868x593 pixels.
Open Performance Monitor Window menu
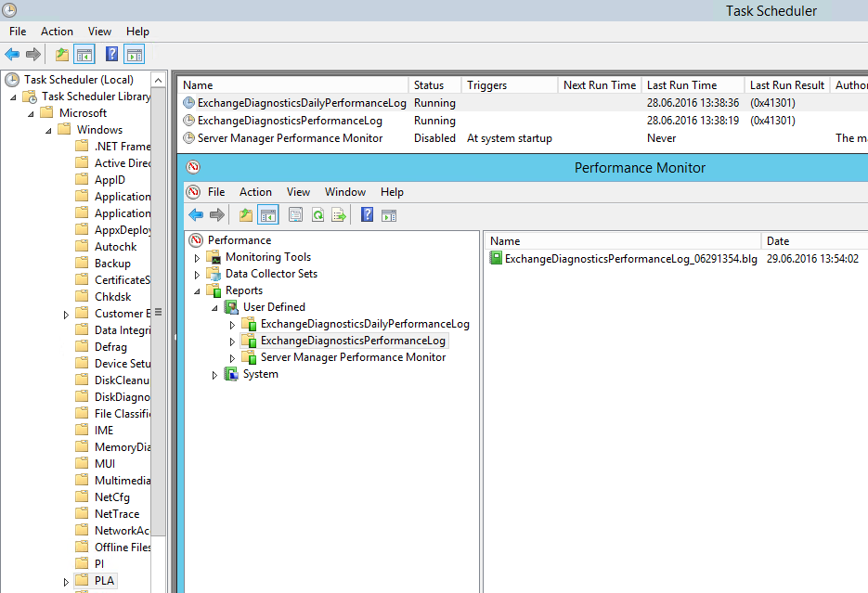point(344,192)
